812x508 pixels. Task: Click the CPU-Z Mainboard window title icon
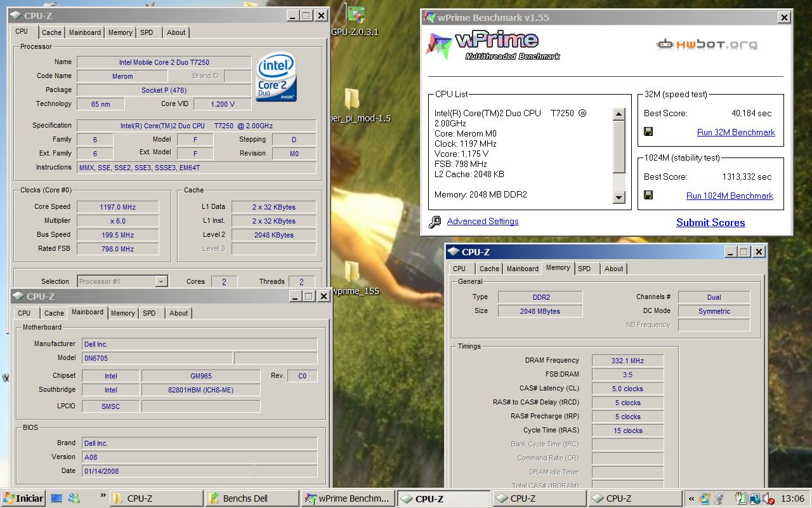coord(18,297)
